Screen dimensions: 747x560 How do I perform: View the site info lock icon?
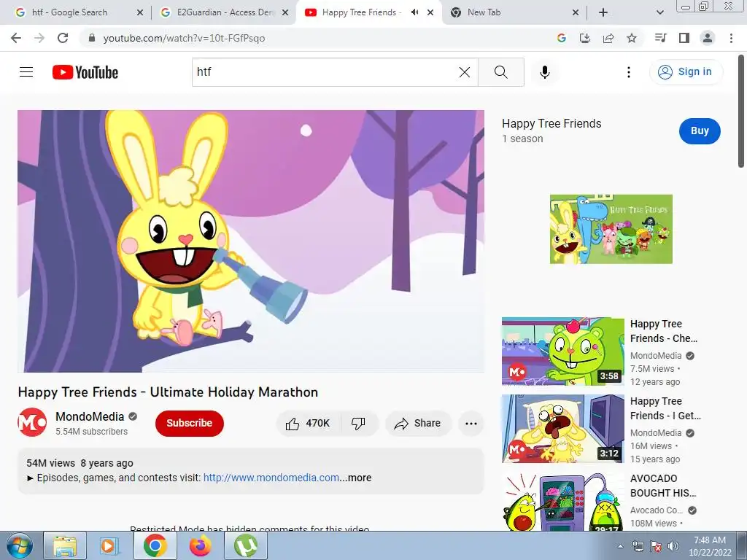92,38
